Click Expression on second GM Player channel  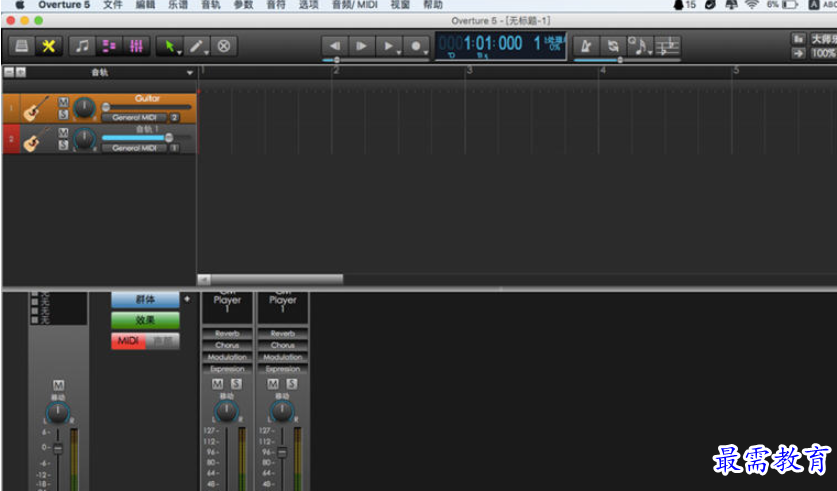pyautogui.click(x=283, y=369)
